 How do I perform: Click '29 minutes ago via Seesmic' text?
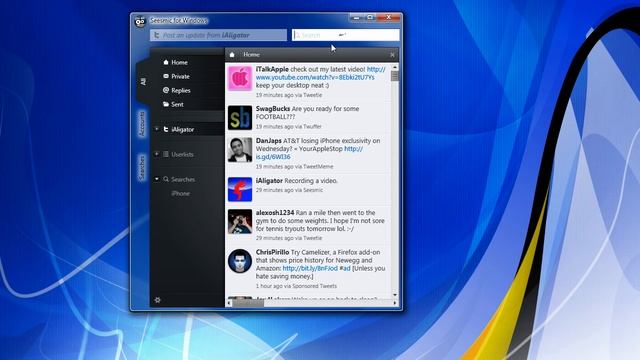point(289,190)
